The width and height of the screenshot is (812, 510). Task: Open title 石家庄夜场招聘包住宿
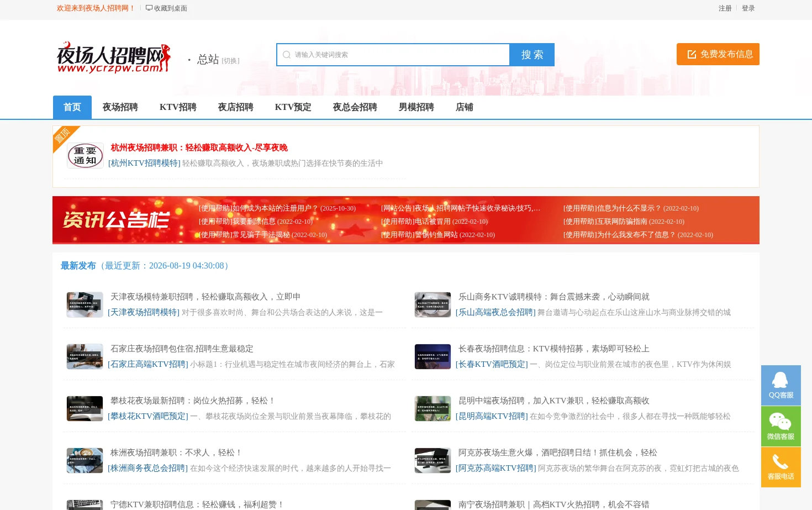(182, 349)
